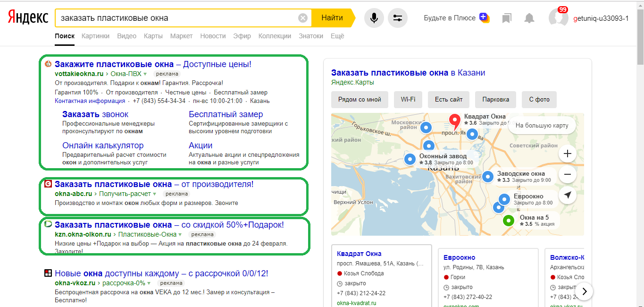Open the notifications bell icon
Viewport: 644px width, 307px height.
click(x=529, y=18)
